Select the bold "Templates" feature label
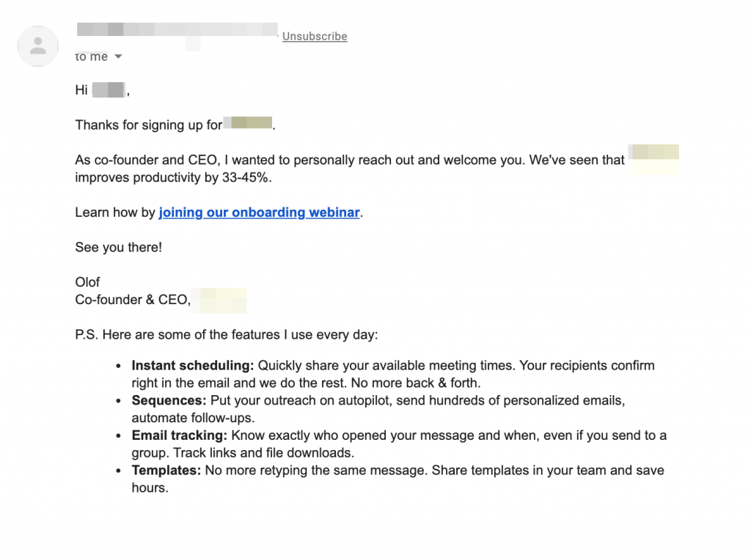 coord(164,470)
